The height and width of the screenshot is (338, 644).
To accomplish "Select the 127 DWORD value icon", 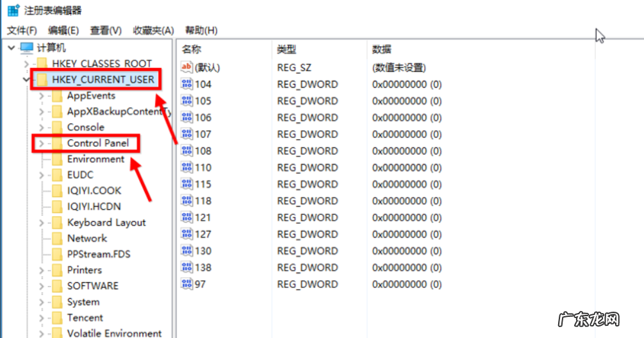I will tap(186, 234).
